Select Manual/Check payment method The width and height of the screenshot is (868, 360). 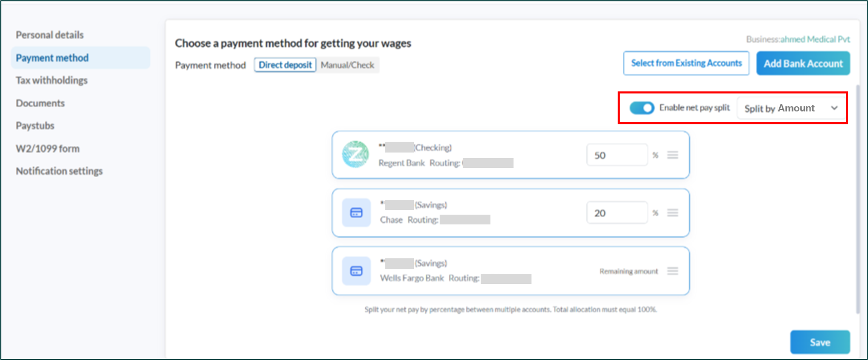click(347, 65)
